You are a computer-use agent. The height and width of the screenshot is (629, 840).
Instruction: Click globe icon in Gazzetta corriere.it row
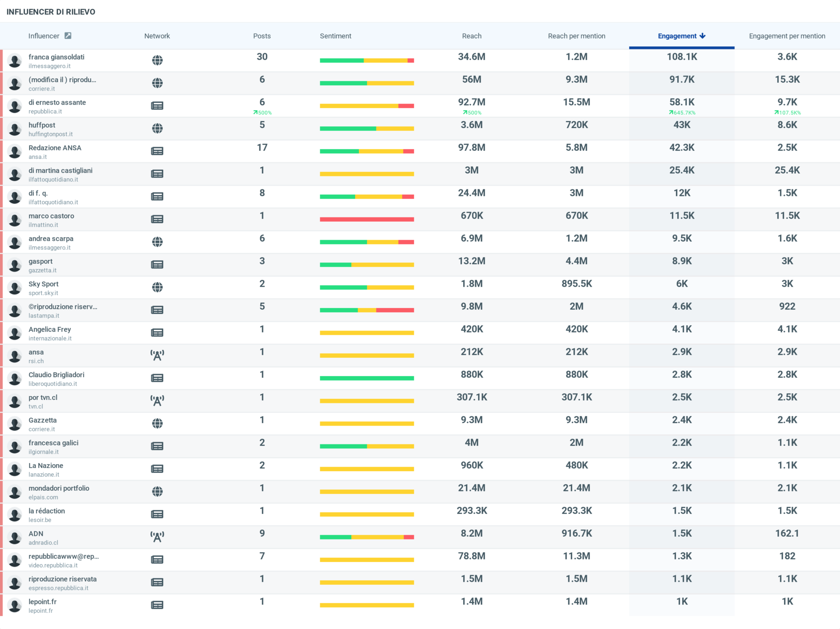(157, 423)
